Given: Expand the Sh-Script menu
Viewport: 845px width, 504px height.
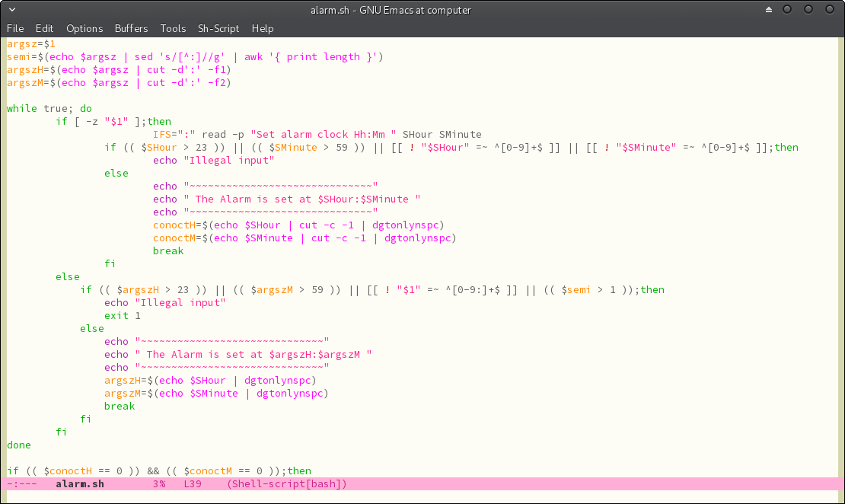Looking at the screenshot, I should click(218, 28).
